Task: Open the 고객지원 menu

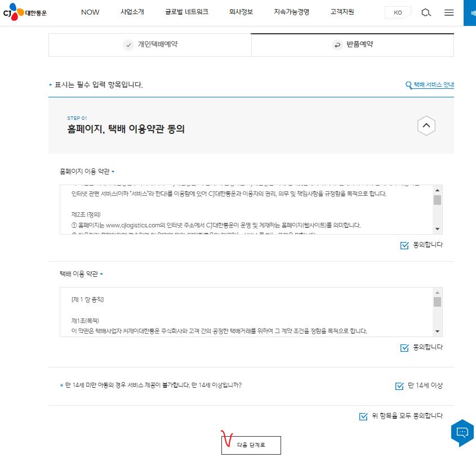Action: [x=341, y=11]
